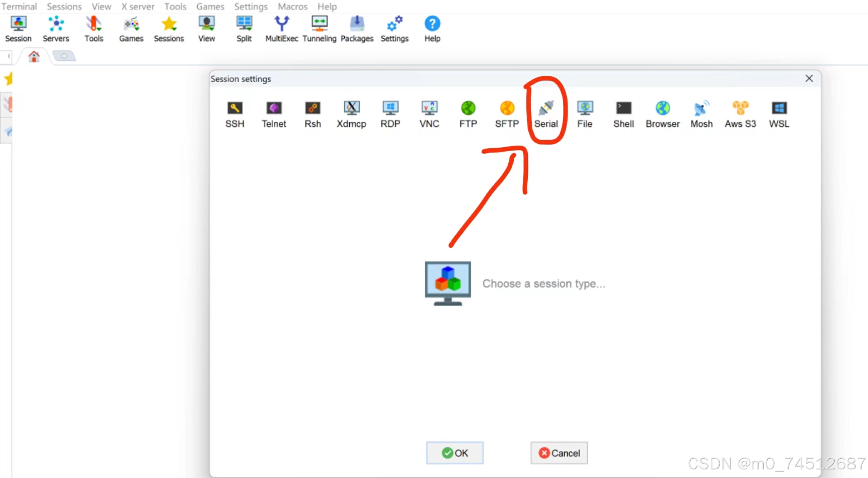Choose the Mosh session type
This screenshot has width=868, height=478.
701,114
